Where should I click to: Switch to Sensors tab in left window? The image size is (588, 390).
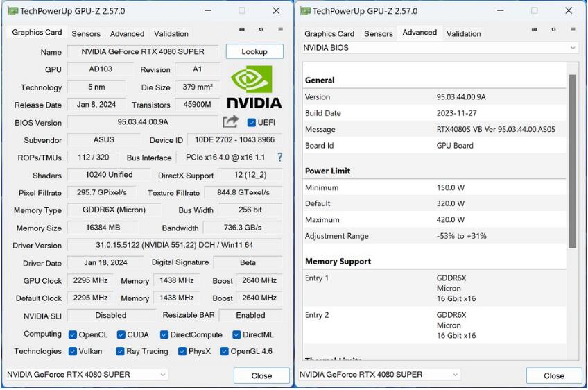click(x=86, y=34)
